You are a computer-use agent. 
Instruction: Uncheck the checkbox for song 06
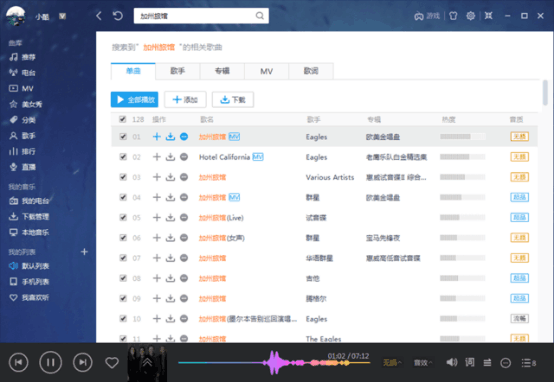pos(123,238)
